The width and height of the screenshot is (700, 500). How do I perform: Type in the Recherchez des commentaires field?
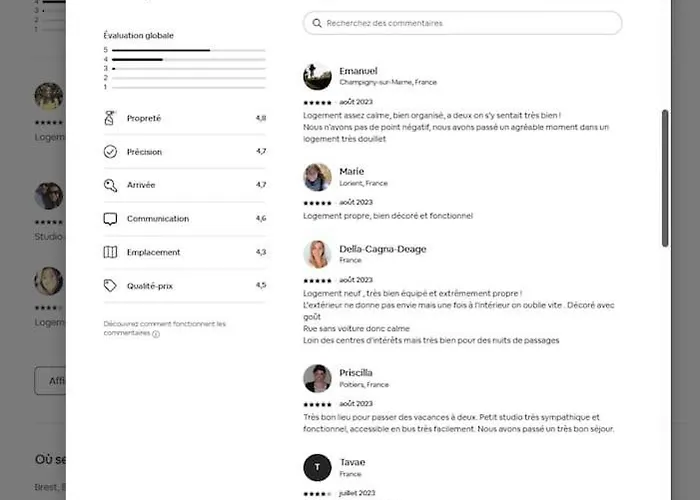tap(470, 23)
